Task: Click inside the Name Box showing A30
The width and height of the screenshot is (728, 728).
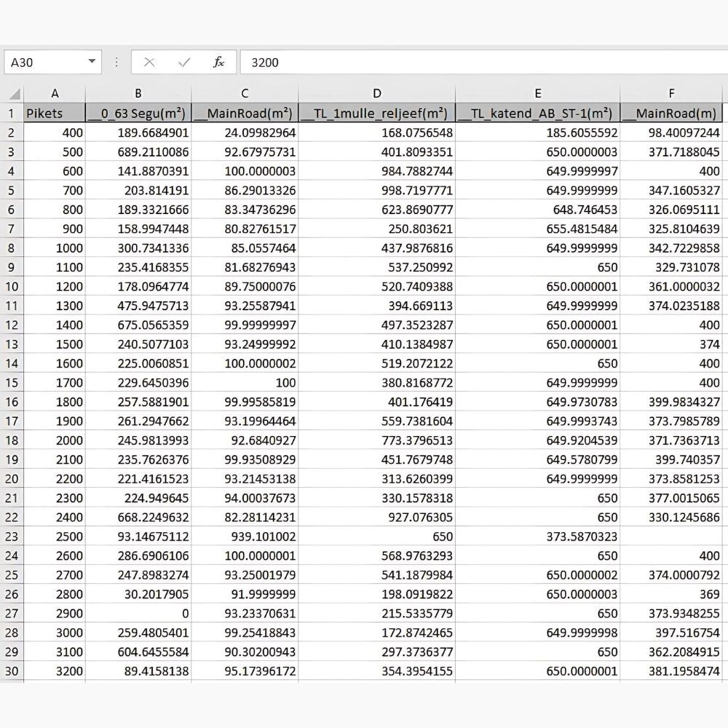Action: pyautogui.click(x=44, y=63)
